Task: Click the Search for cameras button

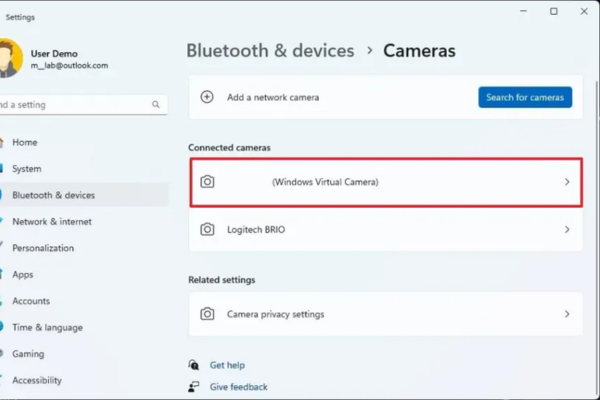Action: (525, 97)
